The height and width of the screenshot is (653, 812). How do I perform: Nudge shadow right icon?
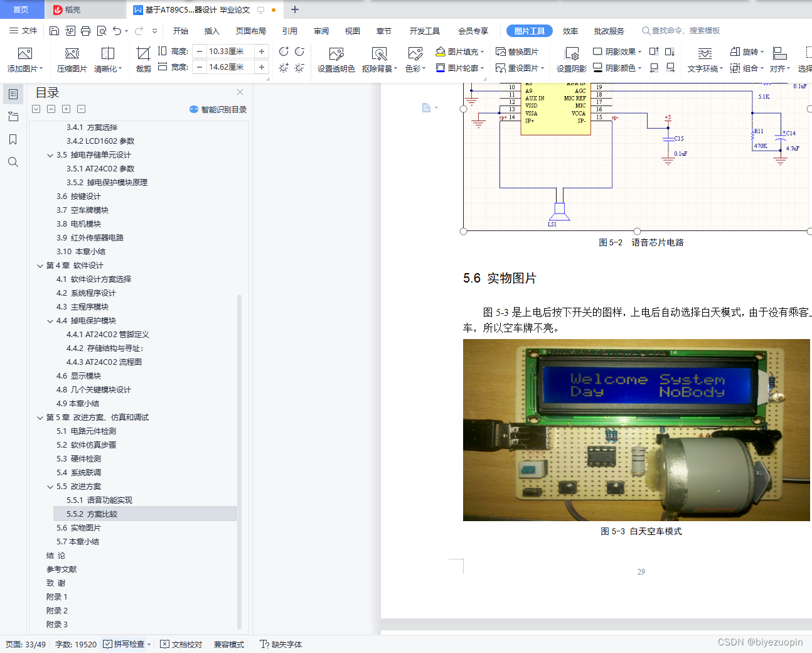tap(670, 67)
